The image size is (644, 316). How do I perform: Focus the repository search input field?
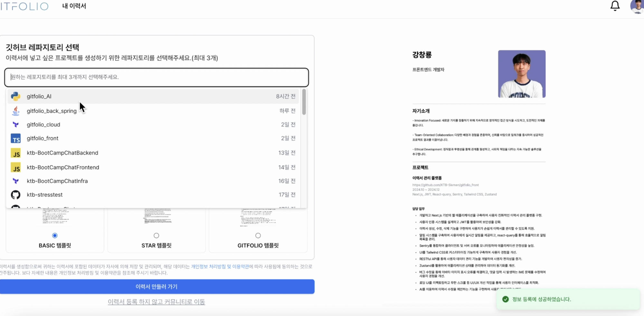[x=156, y=77]
